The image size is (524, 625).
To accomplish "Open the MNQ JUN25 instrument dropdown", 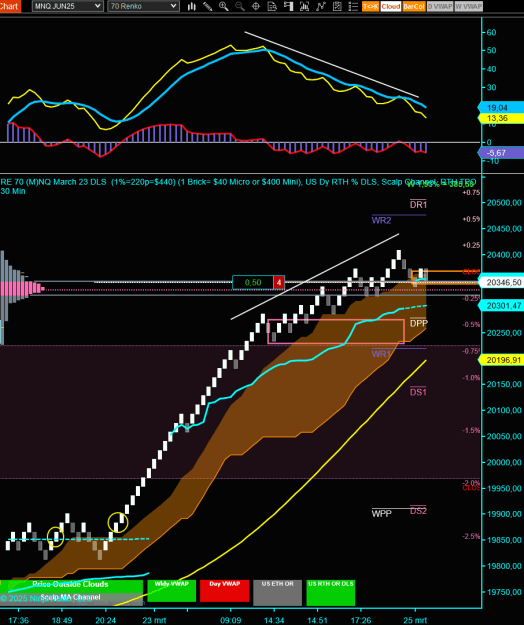I will pyautogui.click(x=67, y=6).
